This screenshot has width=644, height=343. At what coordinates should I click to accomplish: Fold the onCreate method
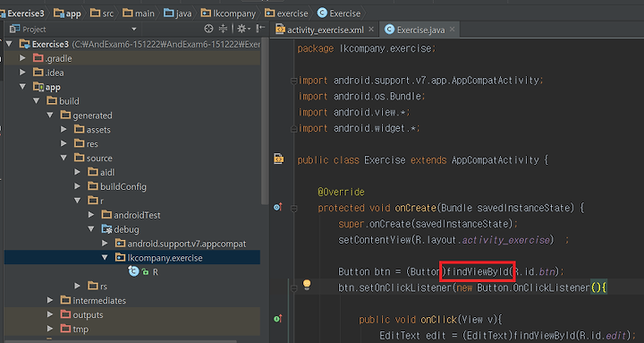click(x=293, y=208)
